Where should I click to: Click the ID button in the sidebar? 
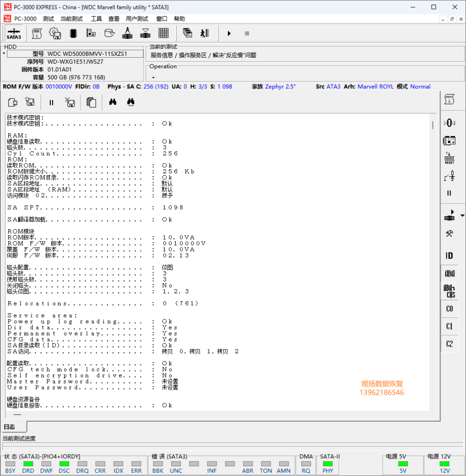tap(449, 256)
